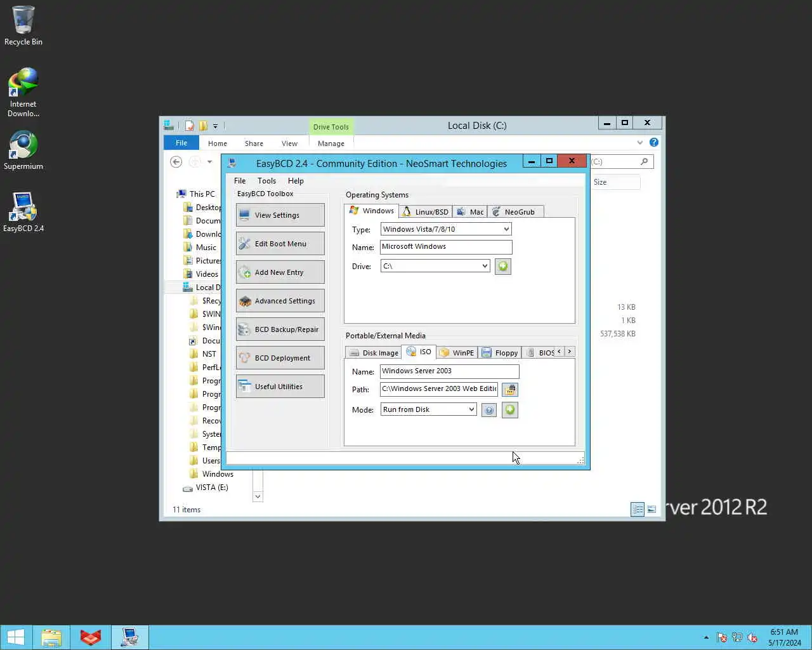Click search magnifier in Explorer search box
The width and height of the screenshot is (812, 650).
point(645,162)
